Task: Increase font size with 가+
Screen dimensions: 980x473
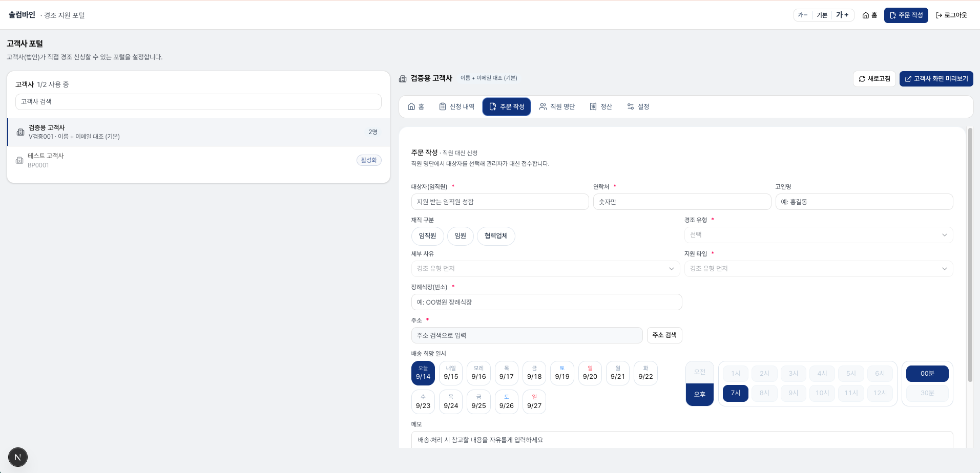Action: pos(842,15)
